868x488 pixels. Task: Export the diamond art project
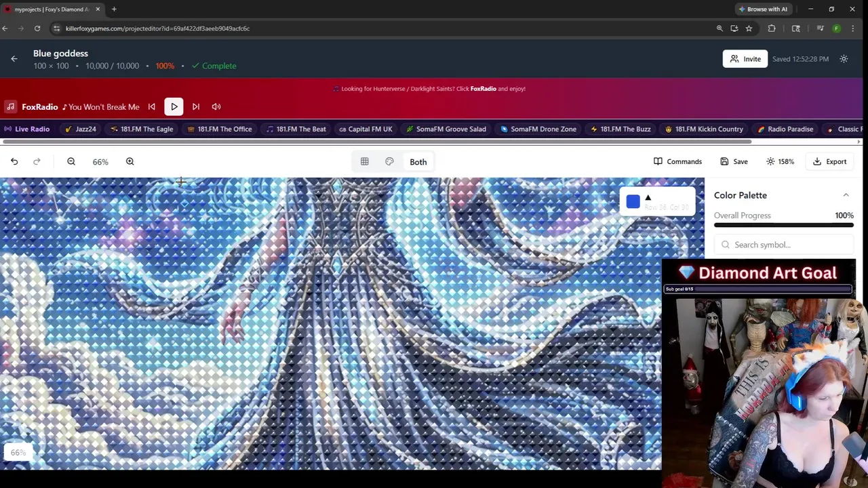[829, 161]
